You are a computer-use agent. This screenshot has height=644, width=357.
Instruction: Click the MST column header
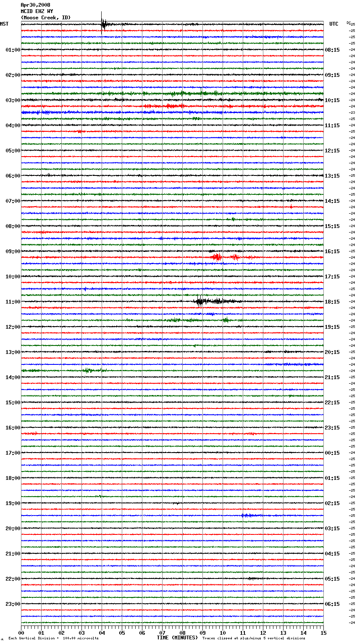point(4,24)
